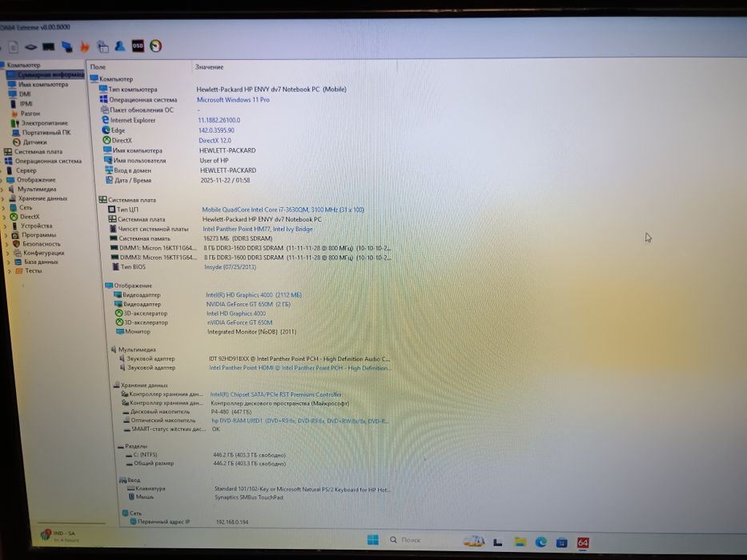The image size is (747, 560).
Task: Open the DirectX 12.0 value link
Action: coord(215,141)
